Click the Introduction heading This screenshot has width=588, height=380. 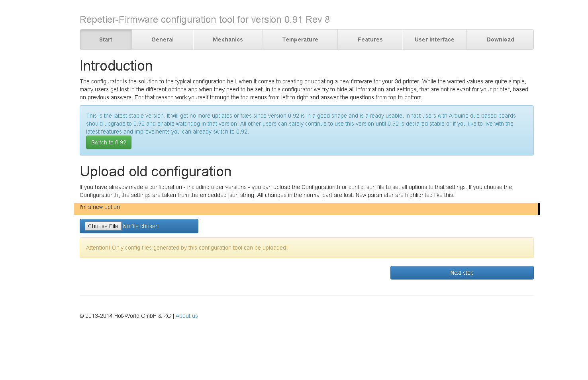click(x=116, y=66)
